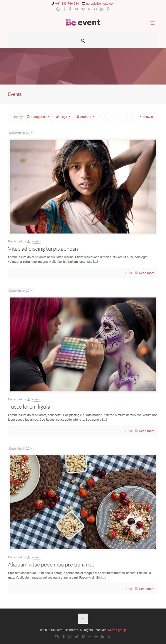Open the Vimeo icon in footer

tap(83, 637)
